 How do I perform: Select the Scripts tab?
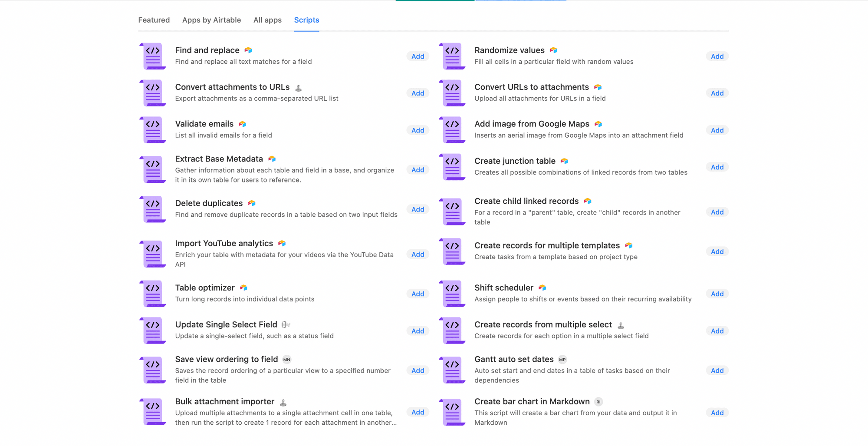pyautogui.click(x=306, y=20)
